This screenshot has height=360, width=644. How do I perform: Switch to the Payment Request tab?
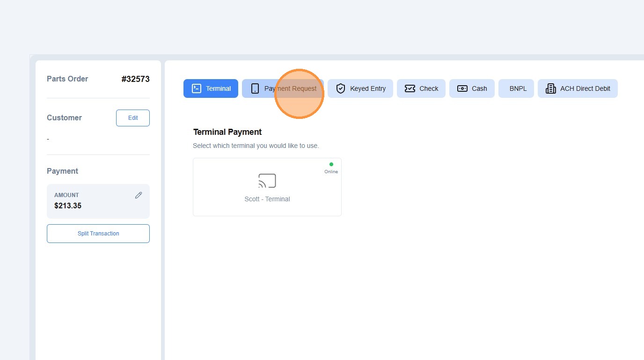[283, 88]
